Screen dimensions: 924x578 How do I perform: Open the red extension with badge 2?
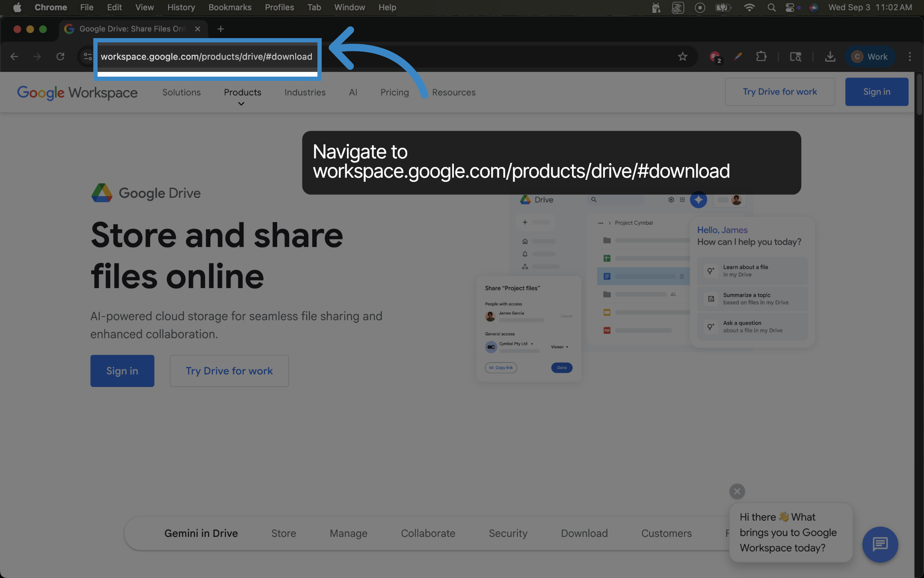715,57
